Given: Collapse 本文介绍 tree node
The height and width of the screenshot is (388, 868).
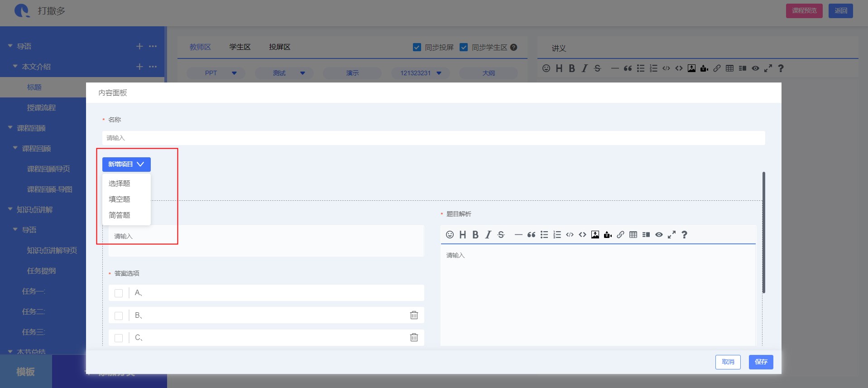Looking at the screenshot, I should (15, 66).
